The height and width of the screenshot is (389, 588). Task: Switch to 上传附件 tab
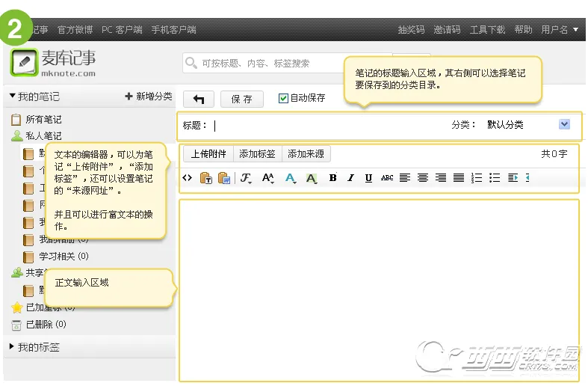(x=208, y=154)
